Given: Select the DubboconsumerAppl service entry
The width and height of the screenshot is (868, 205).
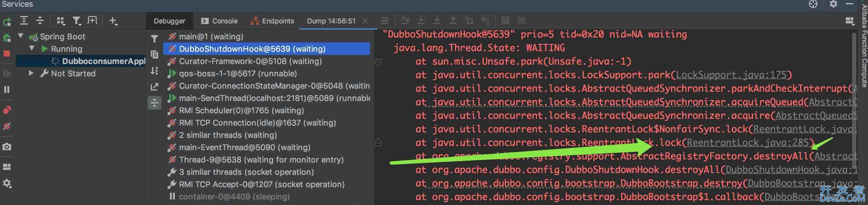Looking at the screenshot, I should 103,61.
